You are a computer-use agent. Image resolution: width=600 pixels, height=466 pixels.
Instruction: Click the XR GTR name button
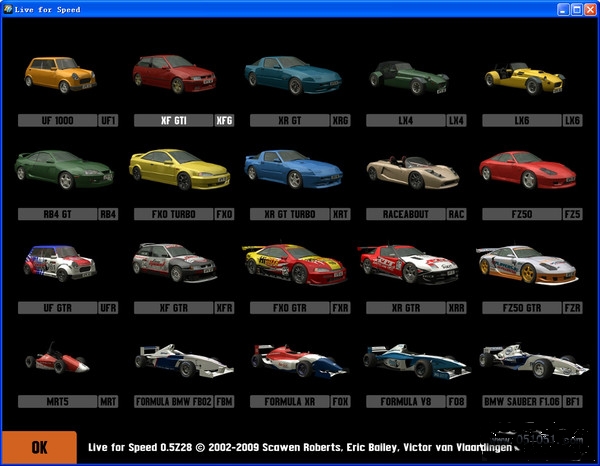tap(406, 308)
